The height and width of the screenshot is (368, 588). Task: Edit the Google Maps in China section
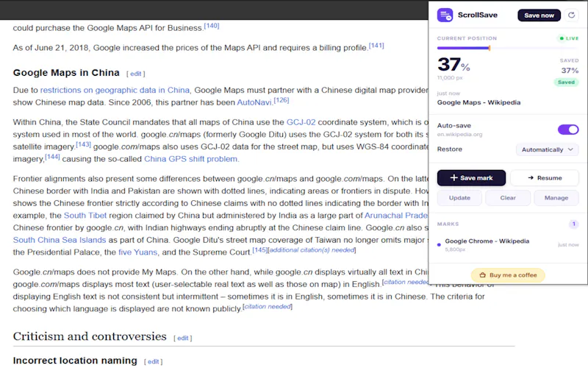135,74
